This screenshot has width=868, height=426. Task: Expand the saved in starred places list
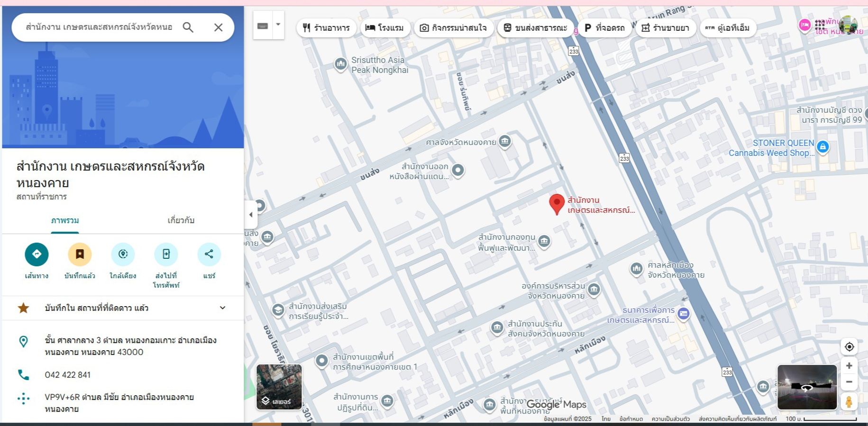[222, 308]
